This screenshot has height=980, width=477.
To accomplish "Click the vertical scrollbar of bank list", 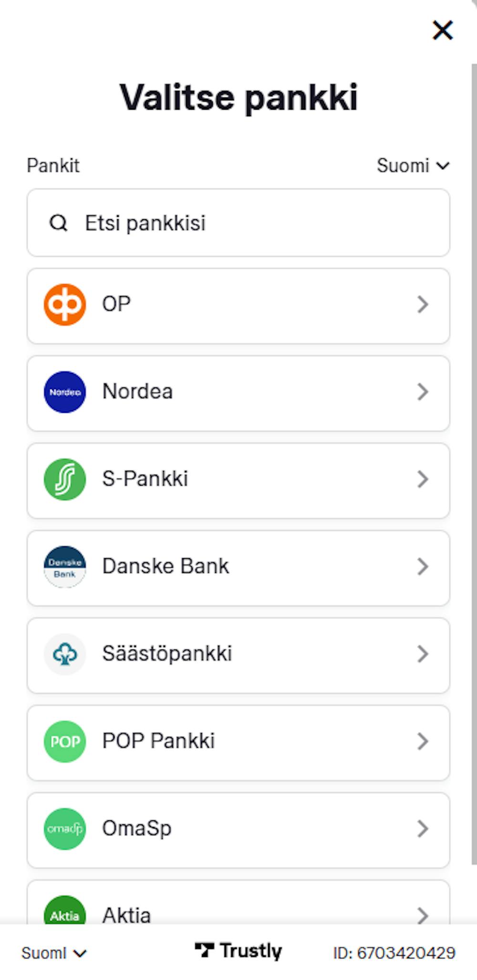I will pos(474,463).
